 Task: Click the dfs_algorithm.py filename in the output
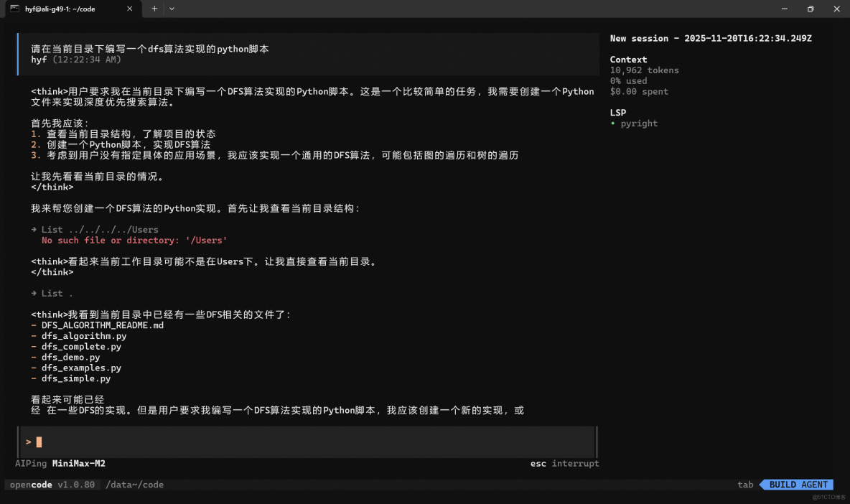coord(83,335)
